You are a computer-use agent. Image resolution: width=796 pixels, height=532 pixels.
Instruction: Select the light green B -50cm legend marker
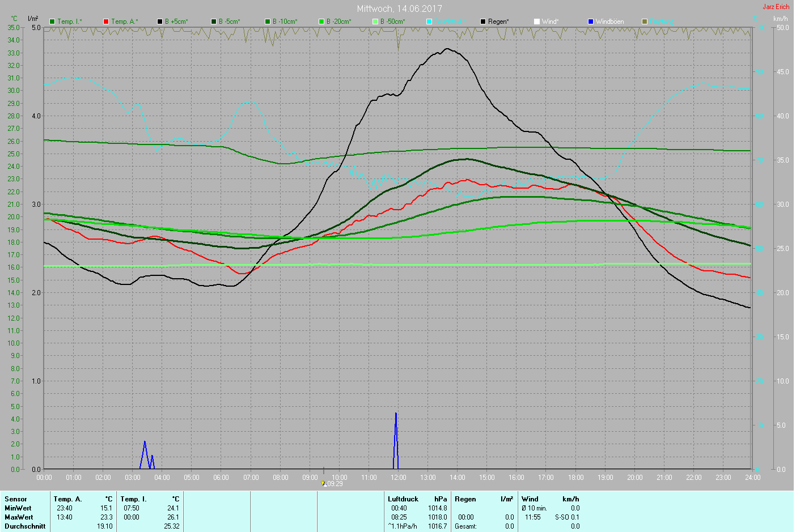click(x=375, y=22)
